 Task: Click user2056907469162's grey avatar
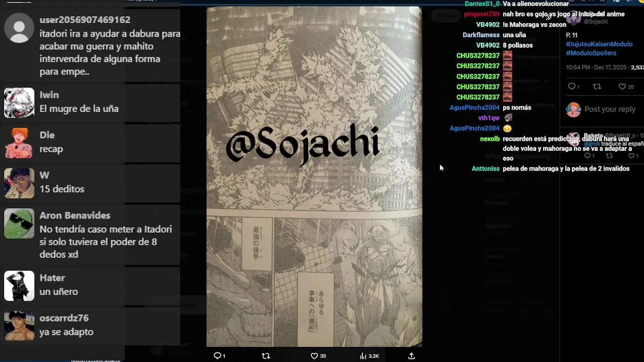click(19, 28)
